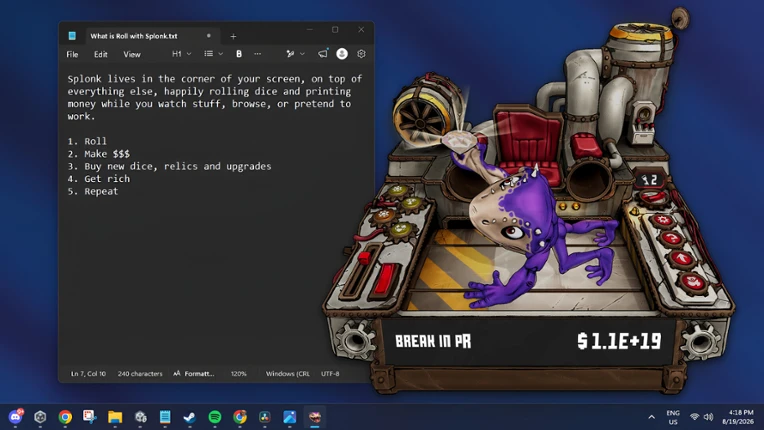Show more formatting options (three dots)
The width and height of the screenshot is (764, 430).
(257, 54)
